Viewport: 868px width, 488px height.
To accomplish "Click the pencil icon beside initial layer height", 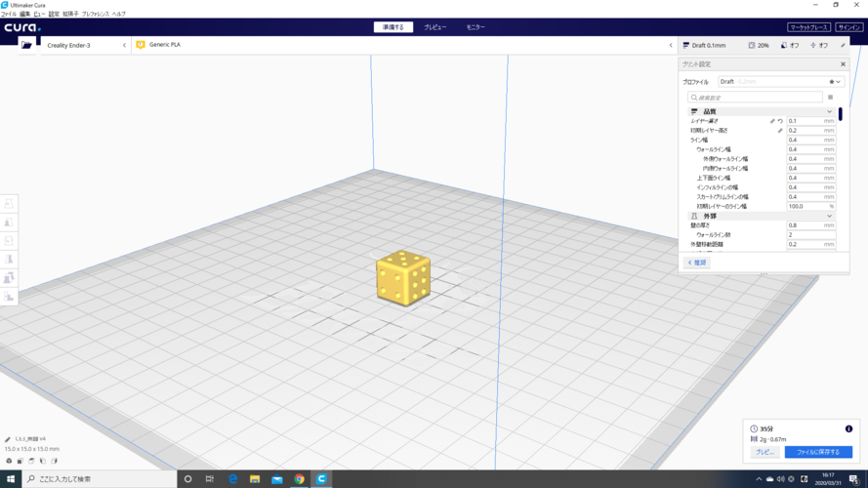I will pyautogui.click(x=780, y=131).
